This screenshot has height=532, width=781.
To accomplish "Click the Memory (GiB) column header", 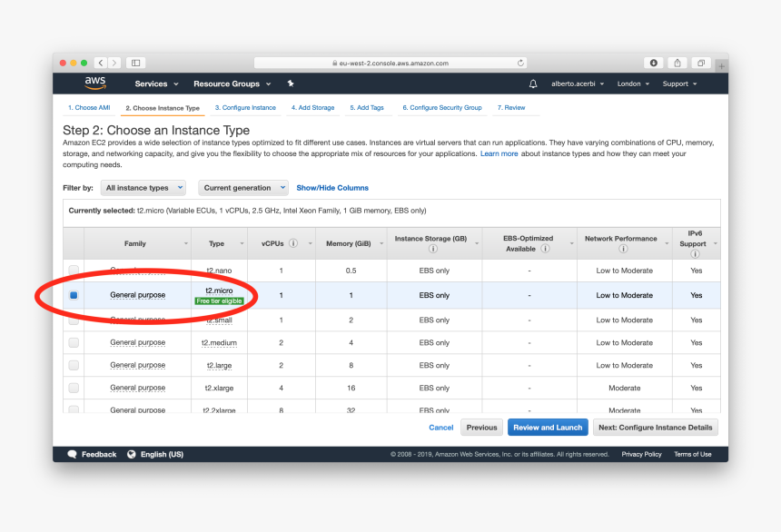I will [348, 243].
